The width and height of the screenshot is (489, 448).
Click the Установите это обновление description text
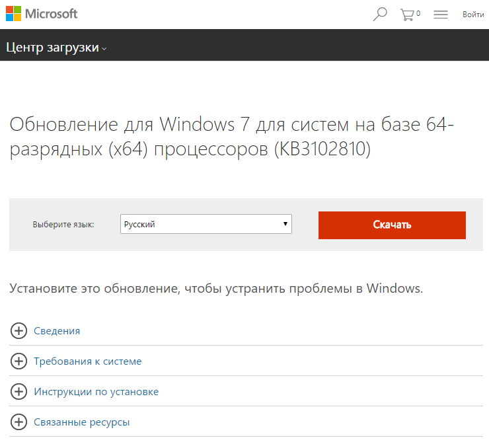pyautogui.click(x=216, y=288)
